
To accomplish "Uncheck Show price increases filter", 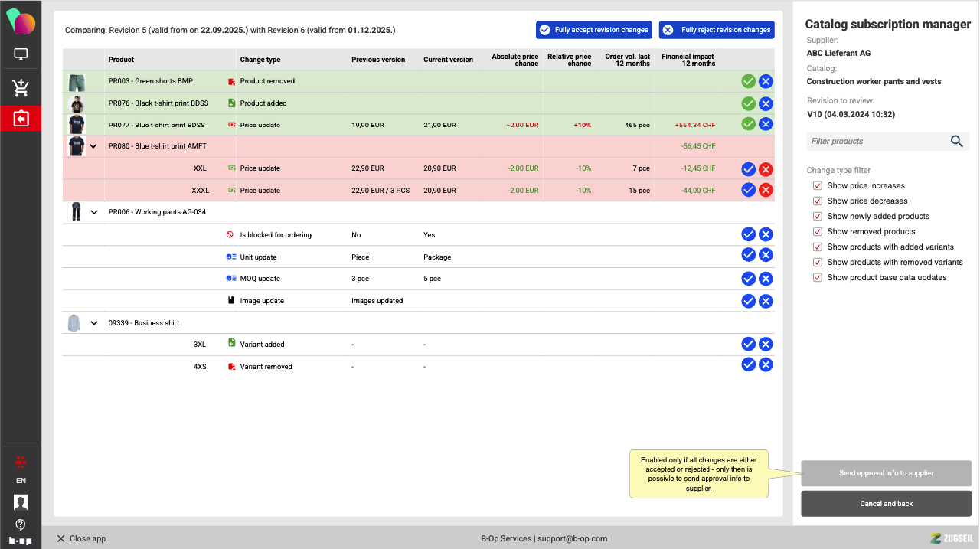I will [x=818, y=186].
